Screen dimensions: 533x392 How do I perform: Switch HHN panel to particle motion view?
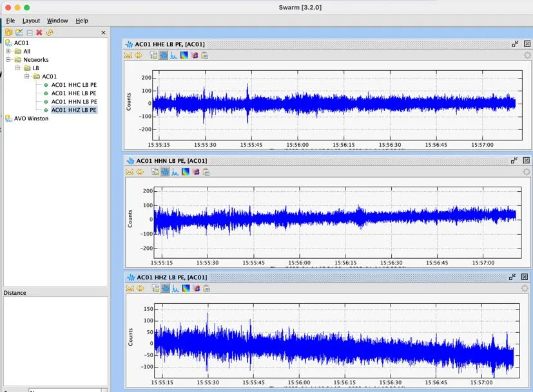(196, 172)
